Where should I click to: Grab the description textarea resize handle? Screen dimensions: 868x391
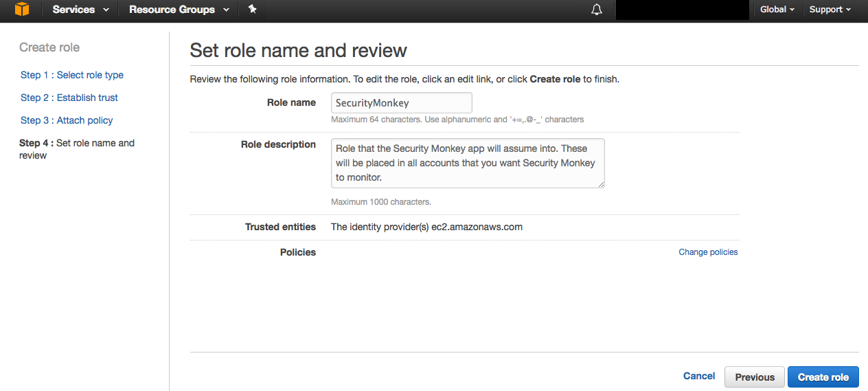tap(601, 184)
